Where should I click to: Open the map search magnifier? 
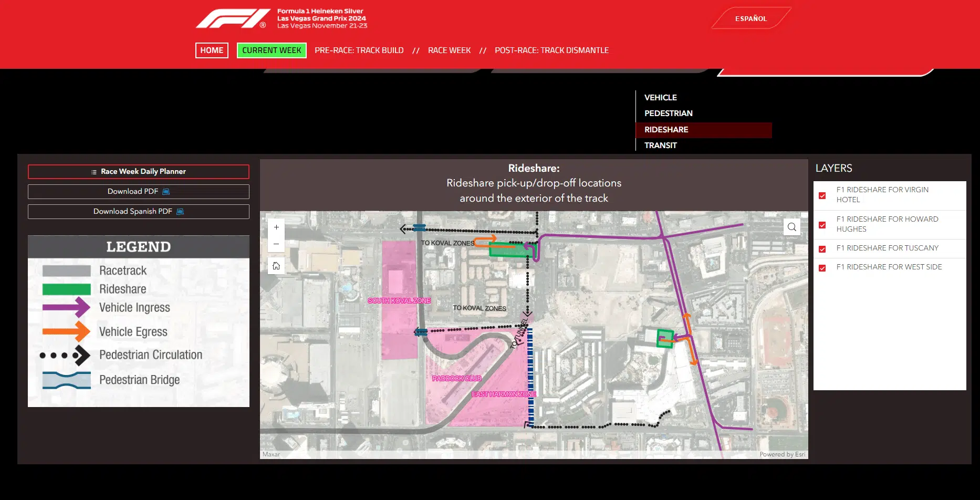coord(791,227)
